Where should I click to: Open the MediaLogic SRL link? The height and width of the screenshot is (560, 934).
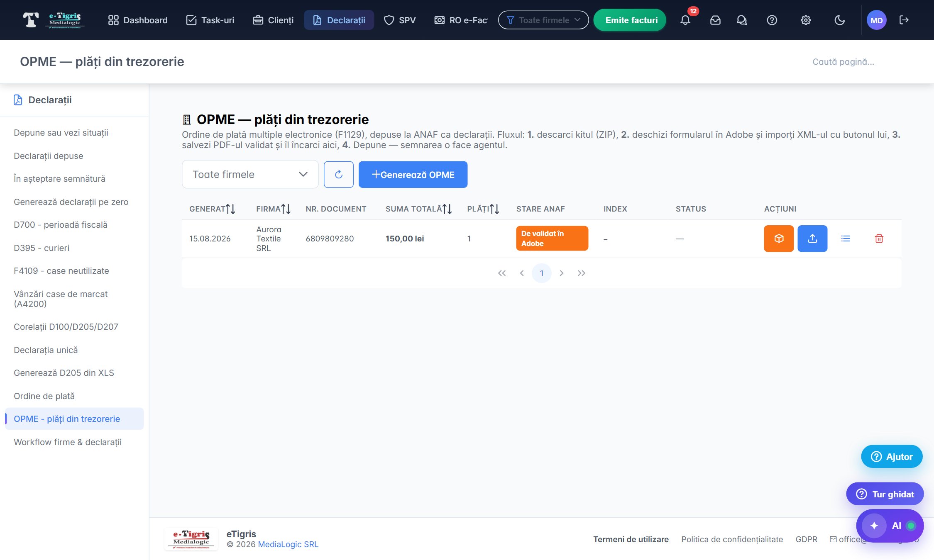click(288, 544)
